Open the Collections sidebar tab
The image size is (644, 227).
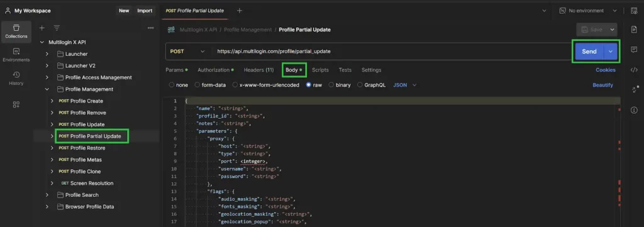tap(16, 31)
